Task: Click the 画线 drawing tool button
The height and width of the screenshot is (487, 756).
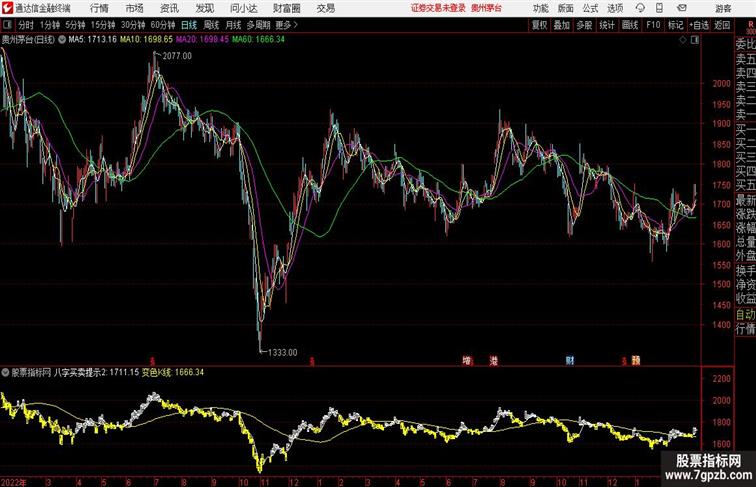Action: (630, 25)
